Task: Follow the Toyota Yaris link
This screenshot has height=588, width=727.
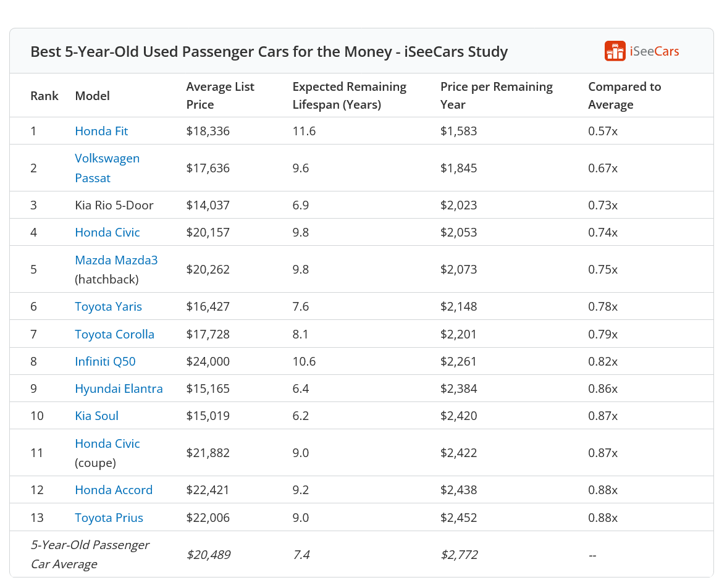Action: pos(108,306)
